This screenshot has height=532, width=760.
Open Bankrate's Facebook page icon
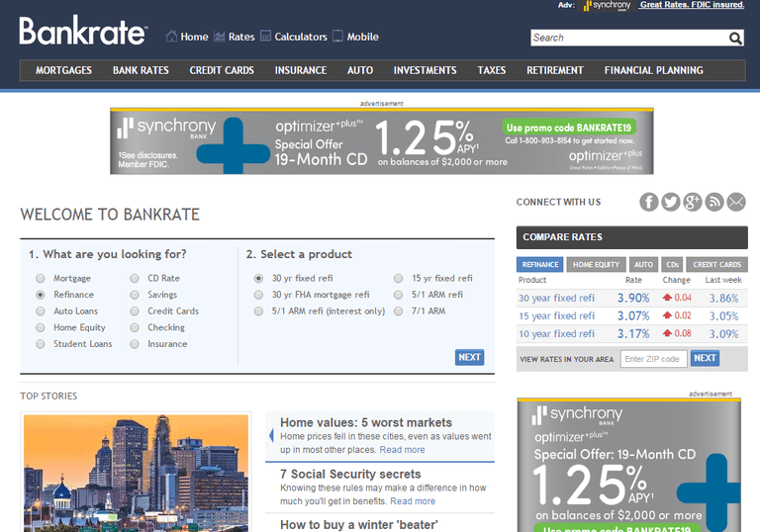649,202
